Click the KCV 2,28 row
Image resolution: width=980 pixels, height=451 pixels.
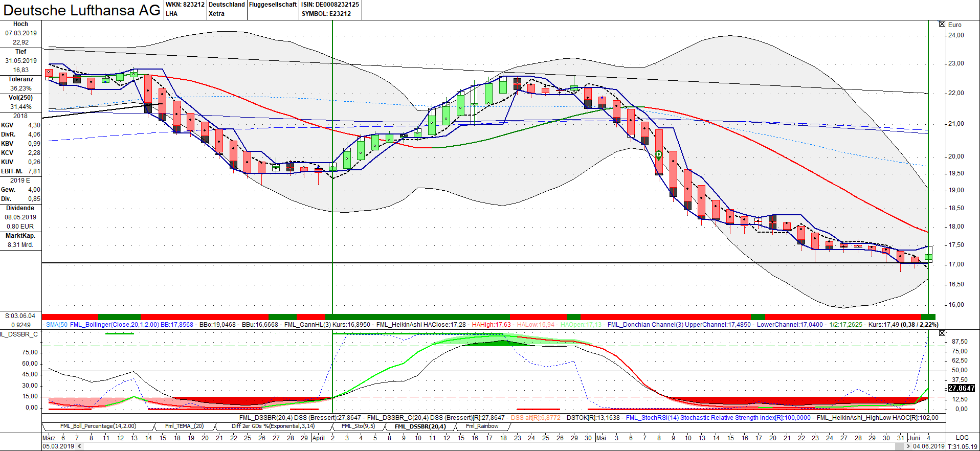[21, 152]
